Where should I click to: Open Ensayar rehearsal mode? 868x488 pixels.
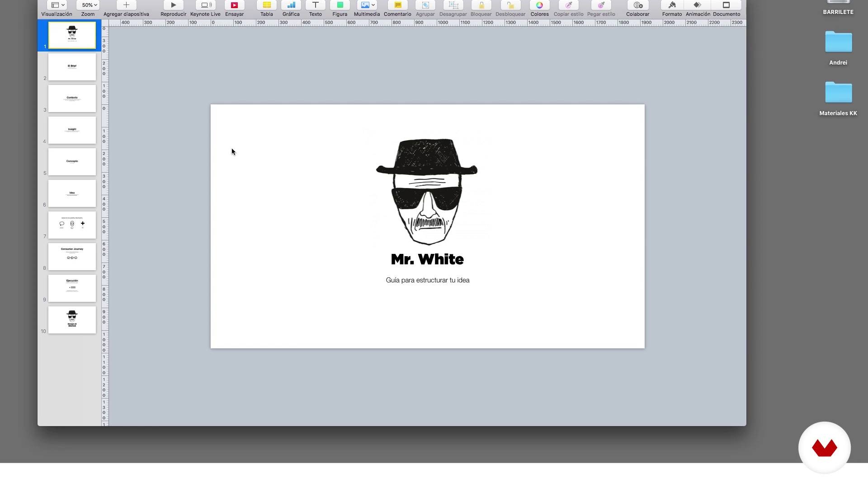click(234, 5)
